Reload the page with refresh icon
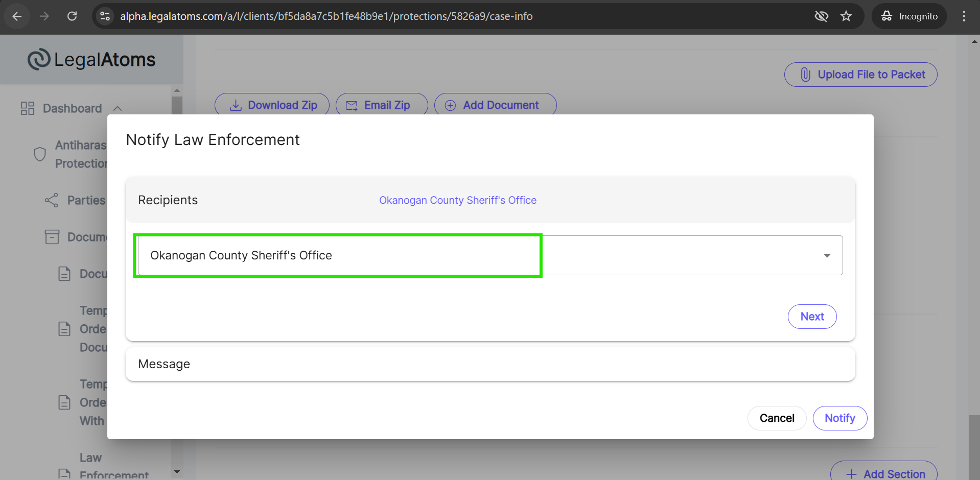Image resolution: width=980 pixels, height=480 pixels. pos(72,16)
